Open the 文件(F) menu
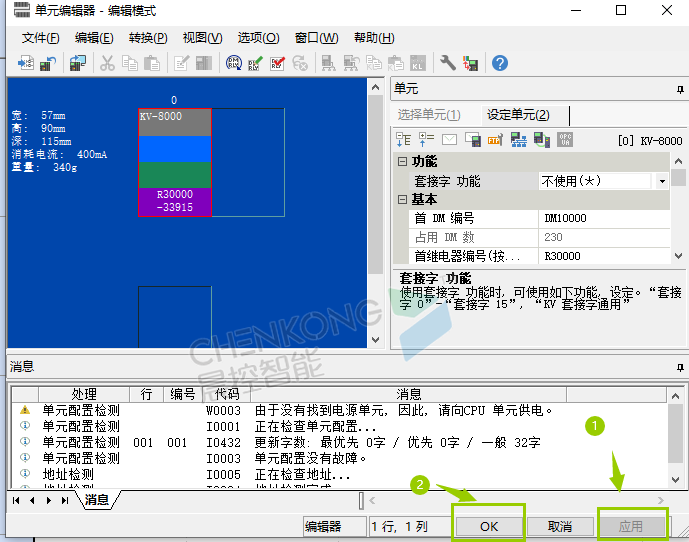This screenshot has width=689, height=542. click(x=41, y=38)
